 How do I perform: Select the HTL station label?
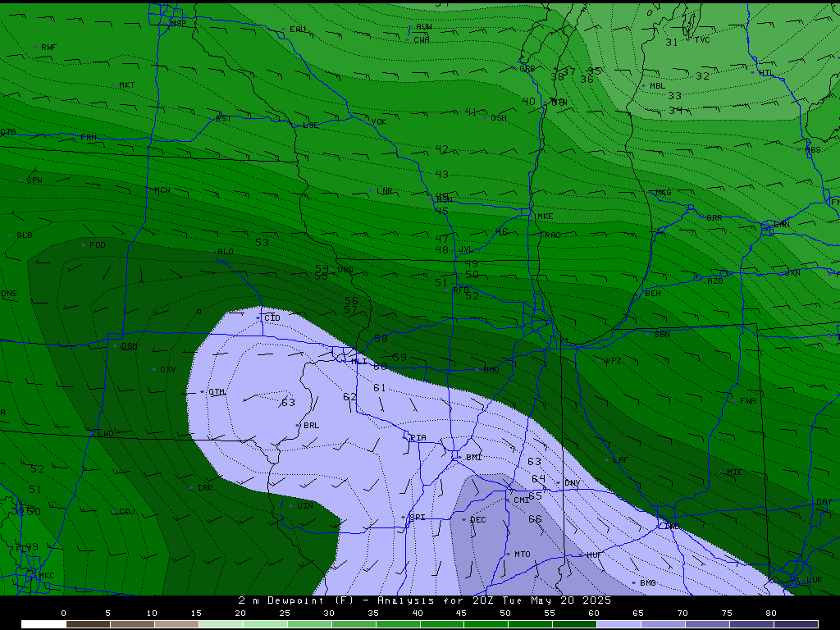pos(766,73)
